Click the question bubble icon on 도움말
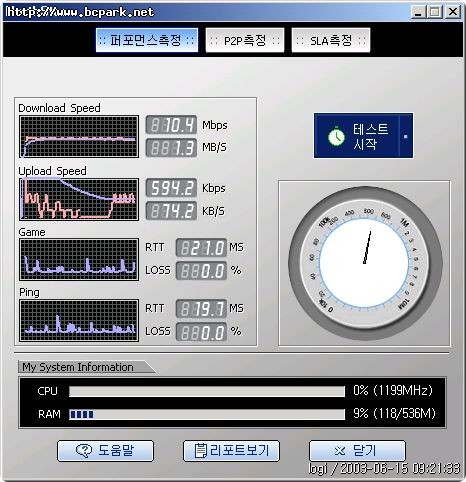 coord(84,451)
